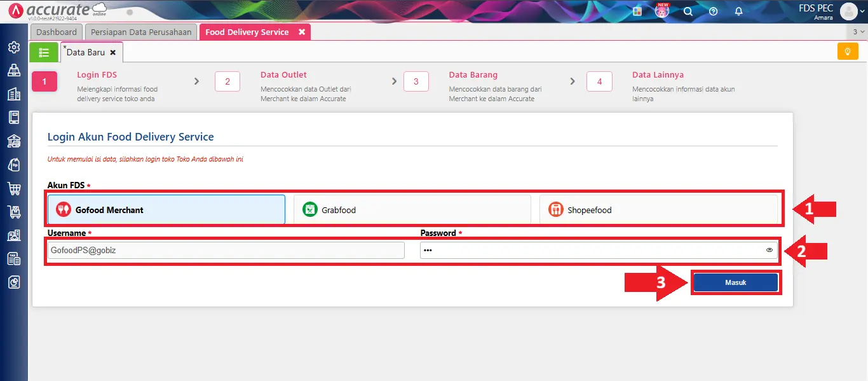The image size is (868, 381).
Task: Expand the user profile dropdown arrow
Action: click(862, 11)
